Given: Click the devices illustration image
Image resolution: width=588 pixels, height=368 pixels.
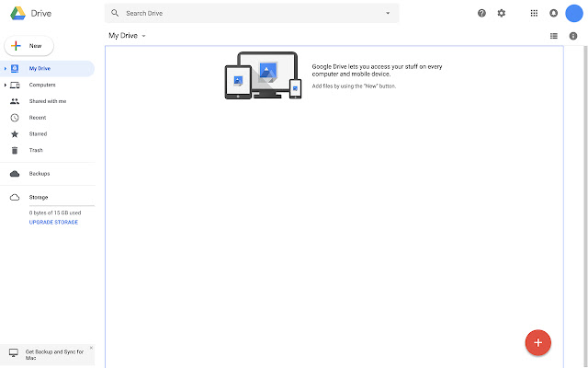Looking at the screenshot, I should (x=263, y=75).
